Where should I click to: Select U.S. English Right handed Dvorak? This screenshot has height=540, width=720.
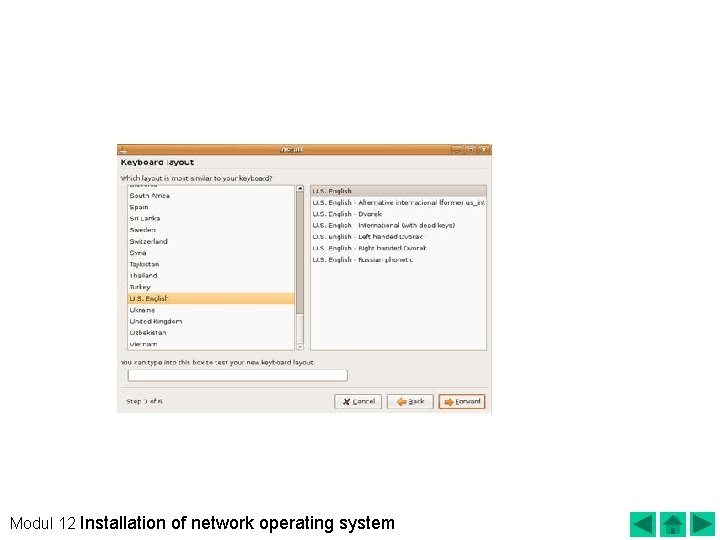coord(398,248)
